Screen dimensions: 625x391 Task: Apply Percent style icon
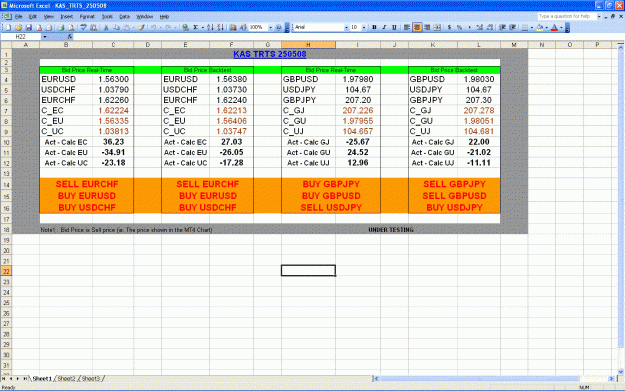pyautogui.click(x=459, y=28)
